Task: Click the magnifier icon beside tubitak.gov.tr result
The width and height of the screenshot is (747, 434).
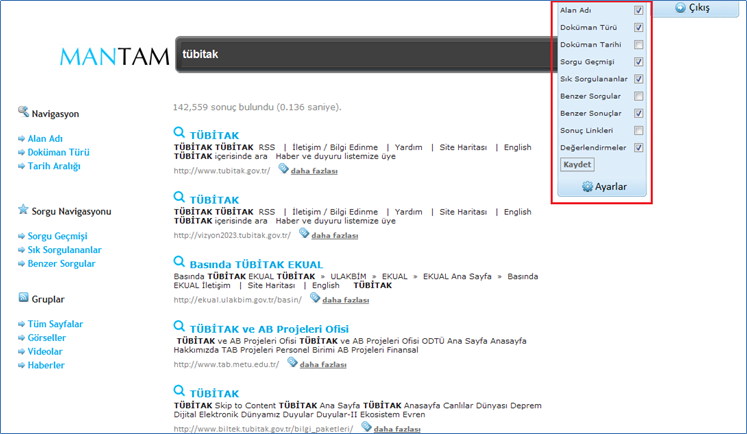Action: pyautogui.click(x=179, y=132)
